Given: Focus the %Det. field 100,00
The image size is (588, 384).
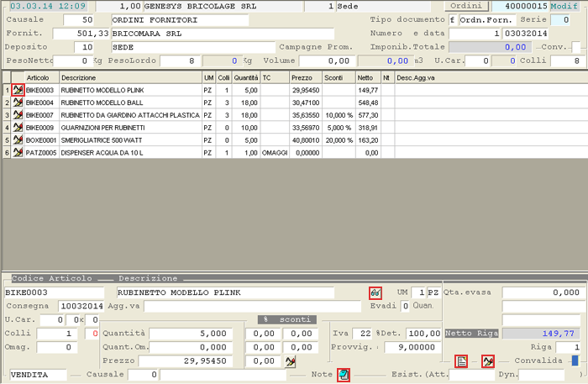Looking at the screenshot, I should (x=423, y=334).
